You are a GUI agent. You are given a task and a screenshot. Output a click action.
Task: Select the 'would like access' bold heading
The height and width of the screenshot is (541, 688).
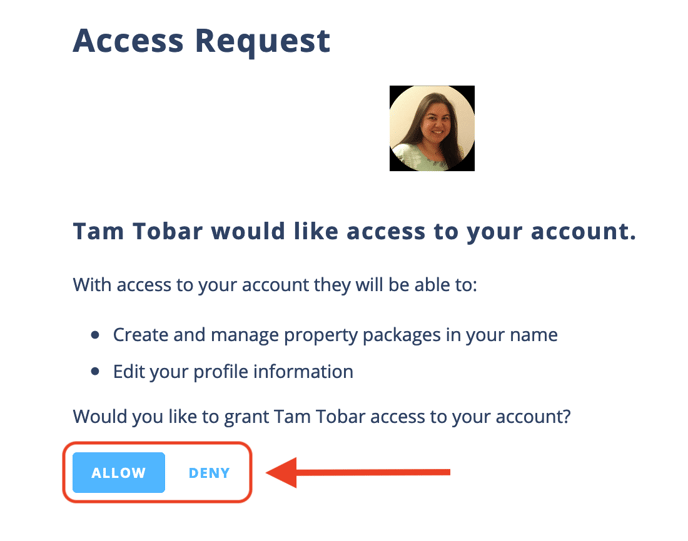[354, 231]
